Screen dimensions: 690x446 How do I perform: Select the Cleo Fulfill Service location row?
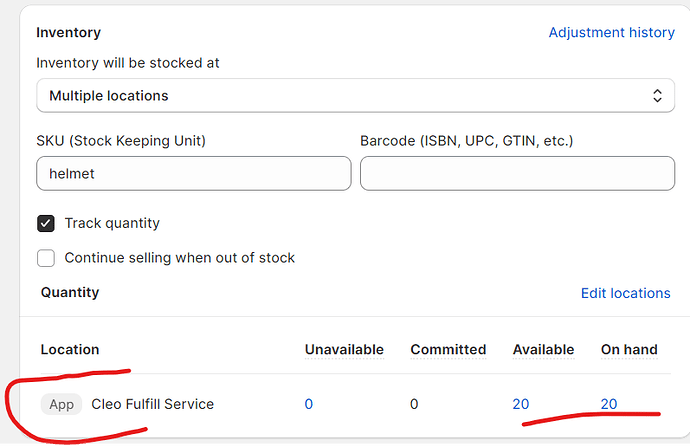[x=152, y=404]
